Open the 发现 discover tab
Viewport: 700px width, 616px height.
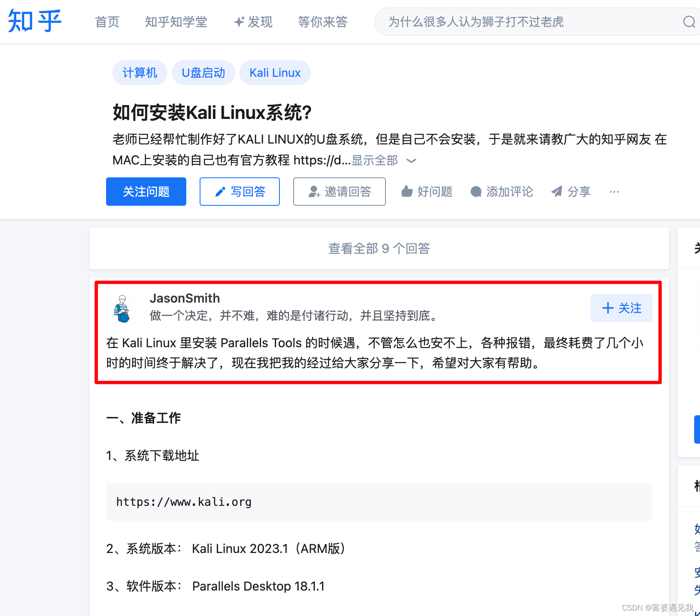(x=253, y=22)
